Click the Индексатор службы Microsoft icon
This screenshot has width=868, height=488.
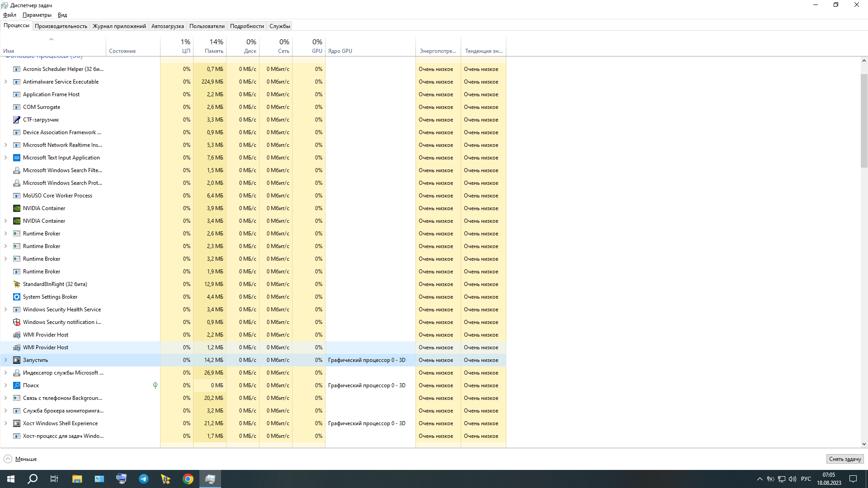(17, 373)
